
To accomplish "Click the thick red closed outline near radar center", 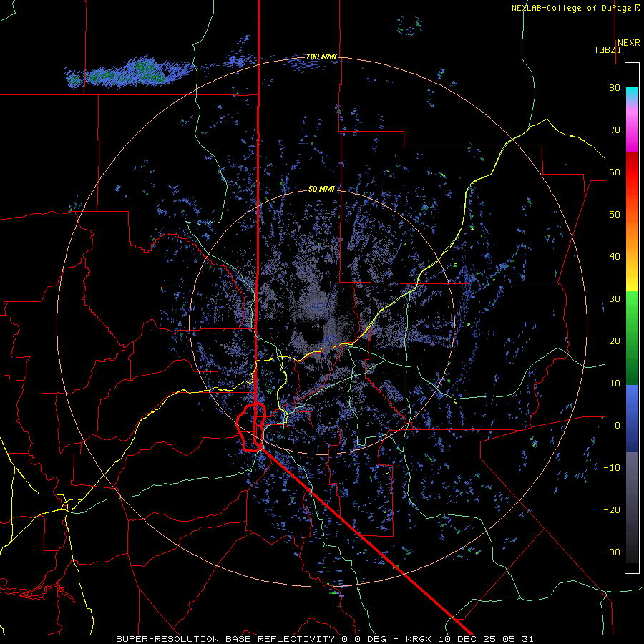I will tap(251, 427).
